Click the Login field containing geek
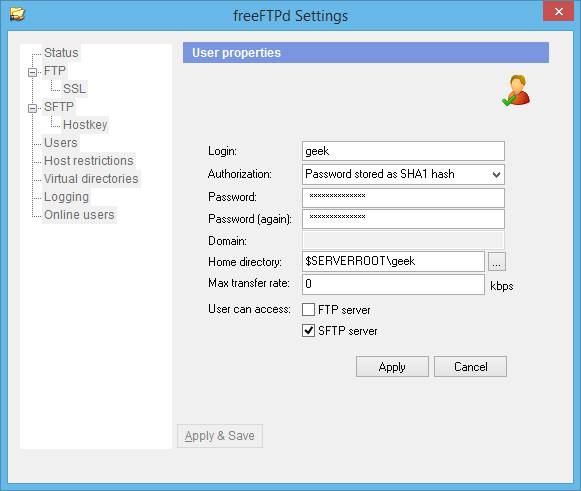 coord(403,151)
